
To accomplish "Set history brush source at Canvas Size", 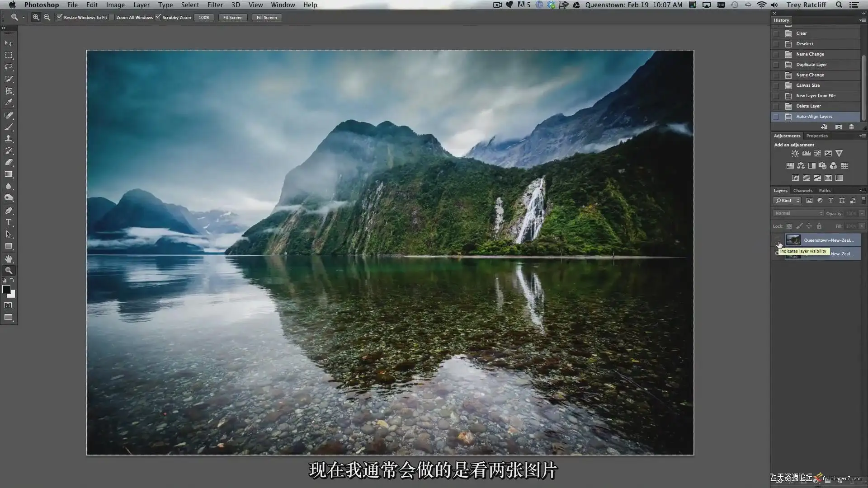I will pos(776,85).
